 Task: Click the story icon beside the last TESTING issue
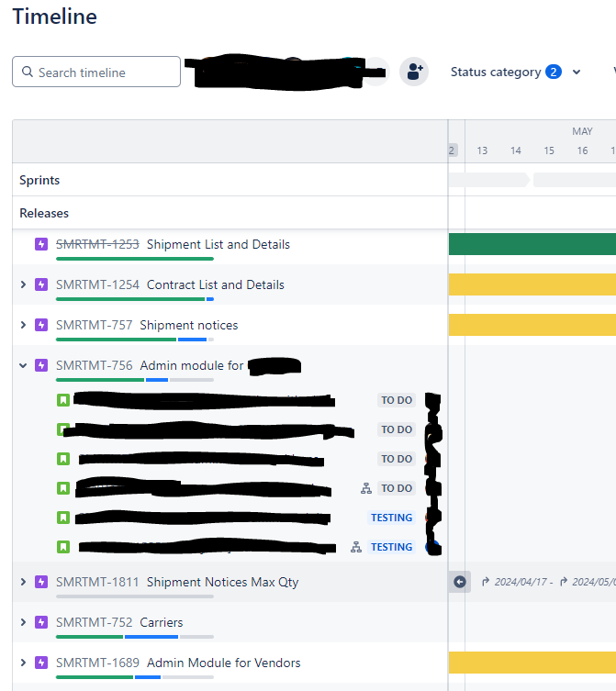click(x=63, y=547)
